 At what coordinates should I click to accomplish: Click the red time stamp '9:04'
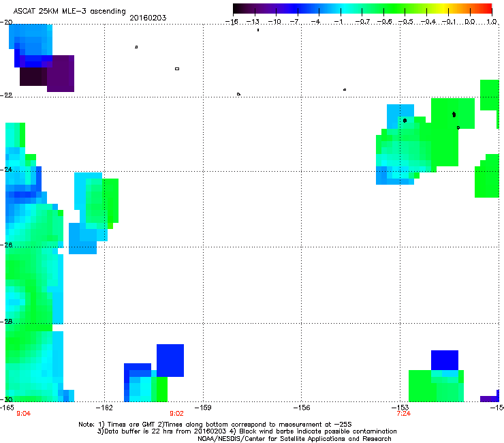coord(23,414)
